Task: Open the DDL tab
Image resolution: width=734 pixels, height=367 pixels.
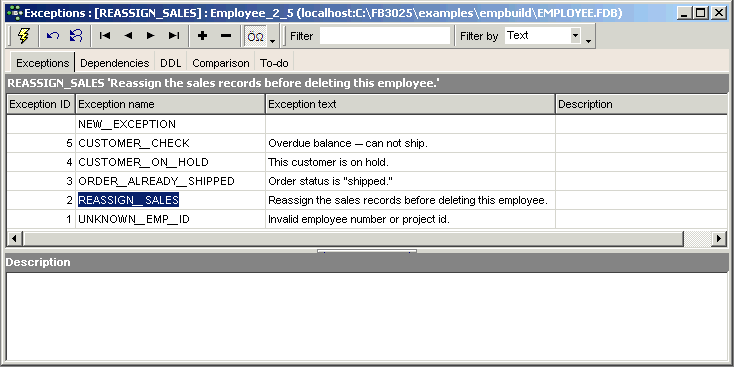Action: click(170, 63)
